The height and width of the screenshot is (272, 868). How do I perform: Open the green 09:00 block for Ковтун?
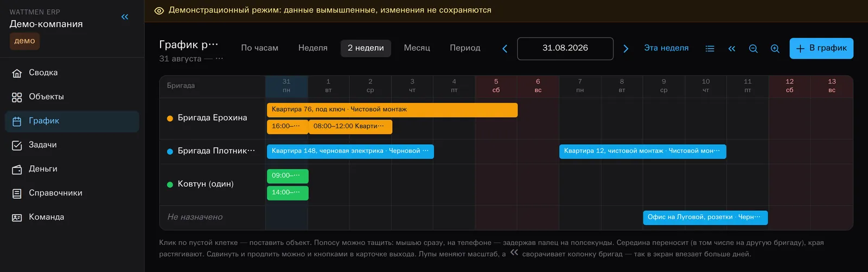(x=288, y=176)
